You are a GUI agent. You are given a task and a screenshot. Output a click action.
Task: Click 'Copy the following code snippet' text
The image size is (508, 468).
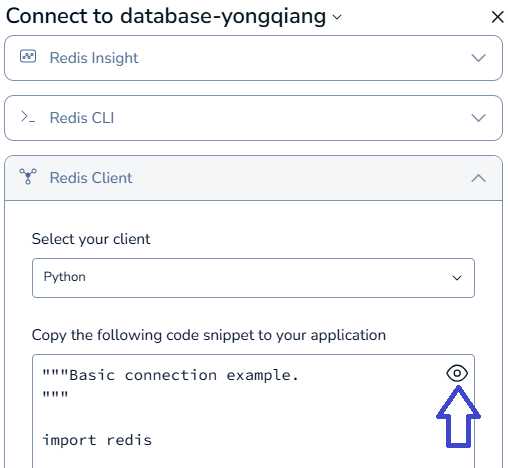(209, 335)
